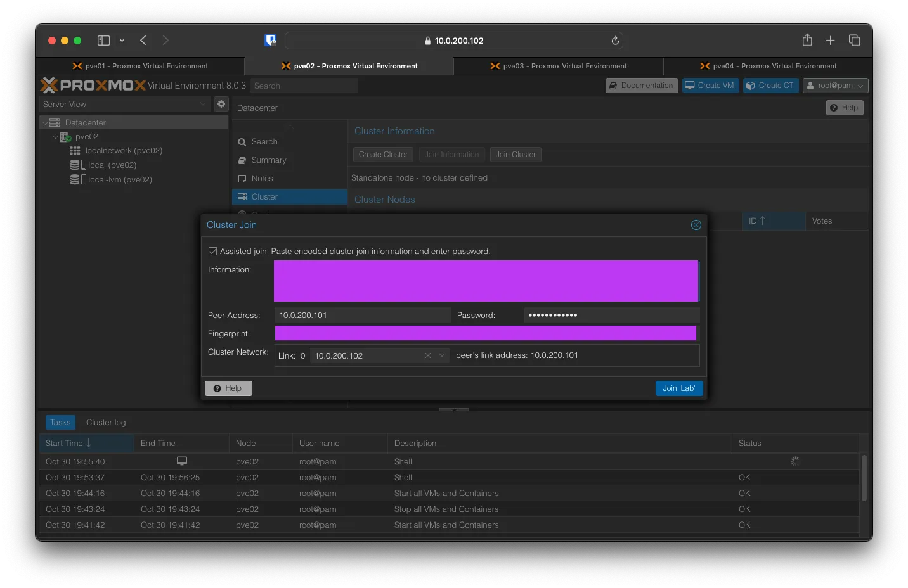The image size is (908, 588).
Task: Open the password manager extension icon
Action: coord(271,41)
